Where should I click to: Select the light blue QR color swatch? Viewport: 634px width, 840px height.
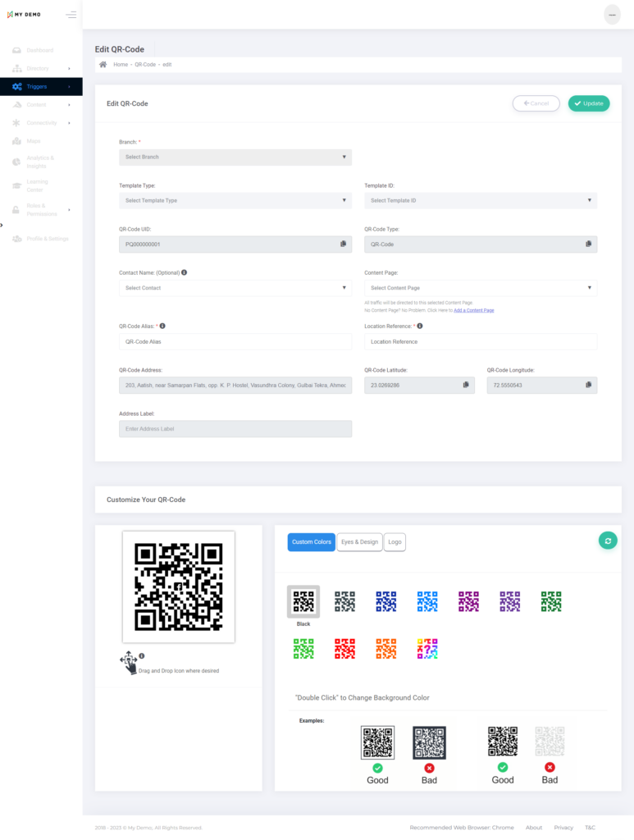pyautogui.click(x=427, y=601)
